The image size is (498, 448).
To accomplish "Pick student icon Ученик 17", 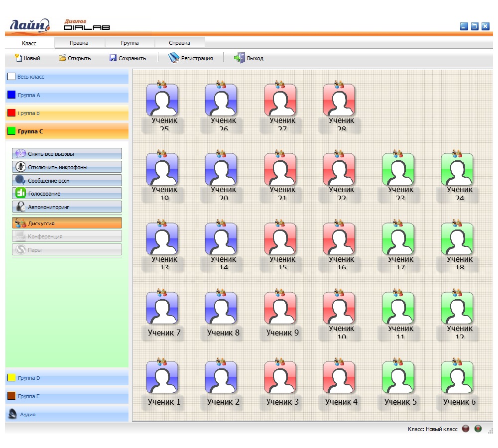I will pos(398,239).
